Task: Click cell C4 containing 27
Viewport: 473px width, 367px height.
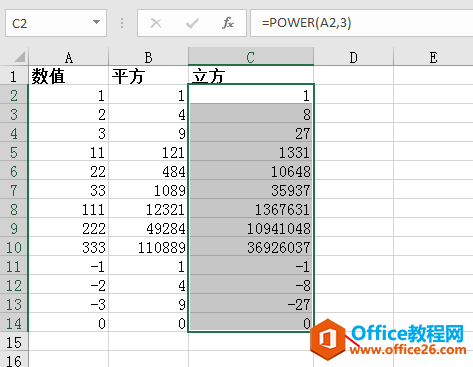Action: coord(251,132)
